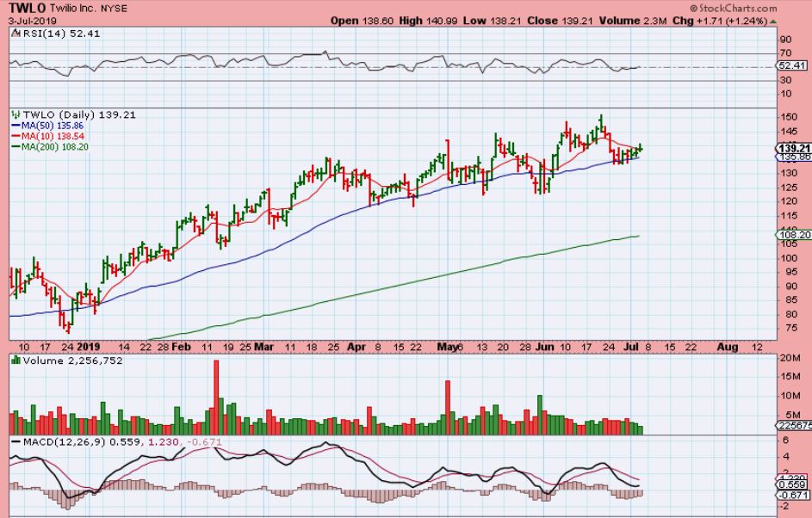Click the Jul month label on the time axis
The image size is (812, 518).
coord(631,347)
